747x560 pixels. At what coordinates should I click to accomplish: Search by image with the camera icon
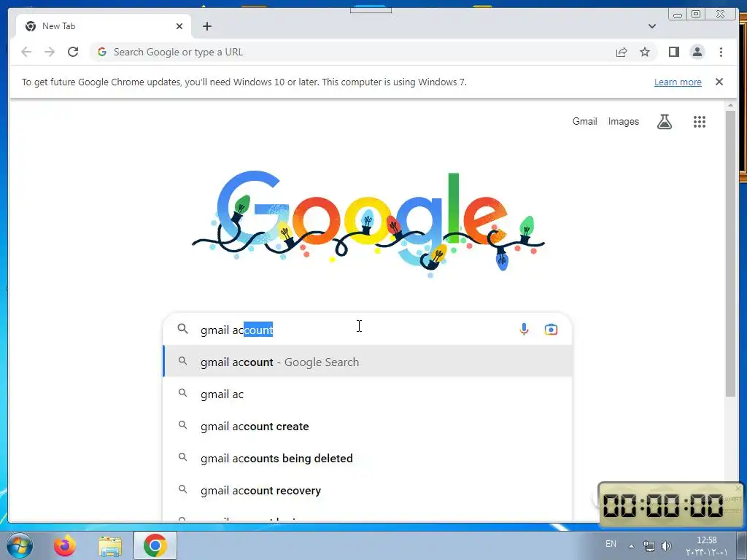(x=551, y=330)
